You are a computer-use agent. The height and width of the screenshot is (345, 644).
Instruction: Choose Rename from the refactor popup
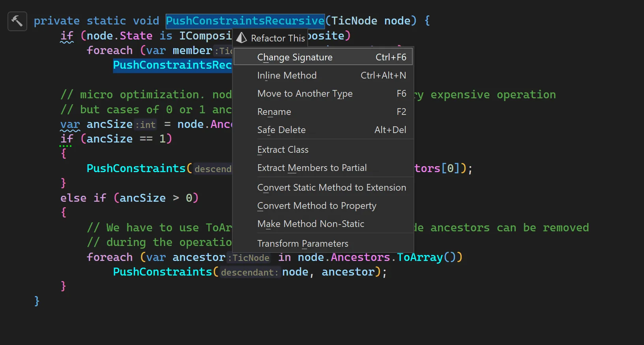(323, 111)
